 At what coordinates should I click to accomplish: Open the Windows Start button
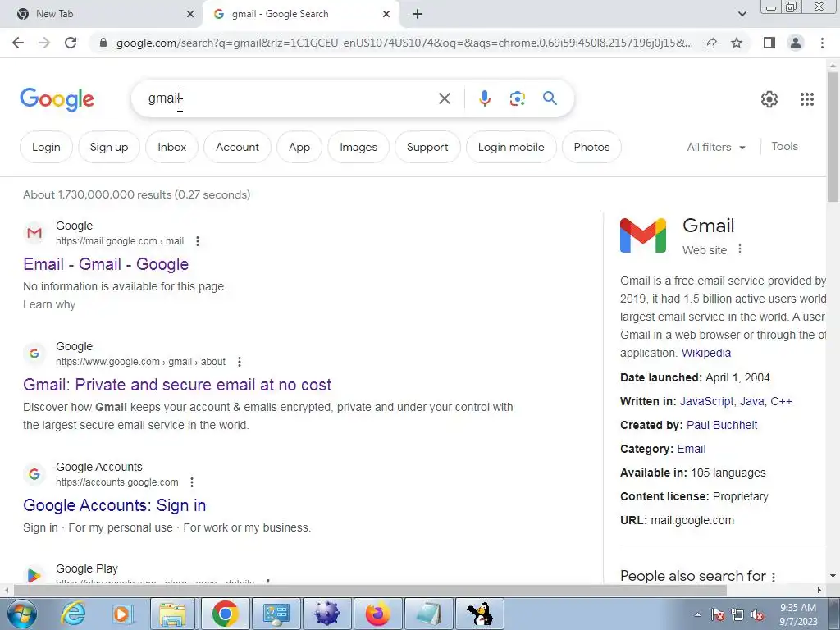pos(21,614)
